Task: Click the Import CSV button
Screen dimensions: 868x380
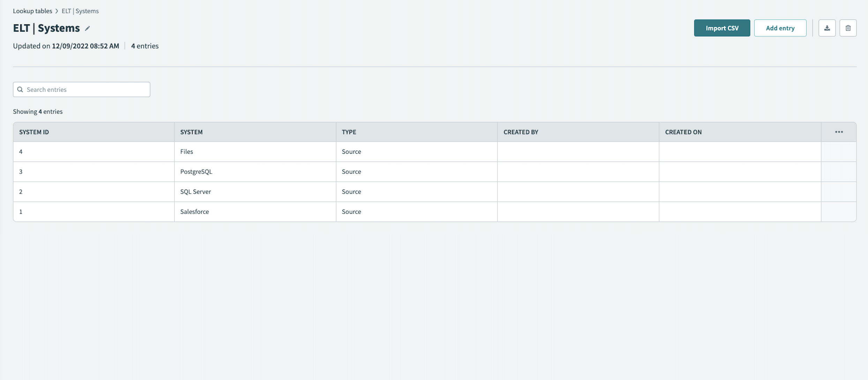Action: (x=722, y=28)
